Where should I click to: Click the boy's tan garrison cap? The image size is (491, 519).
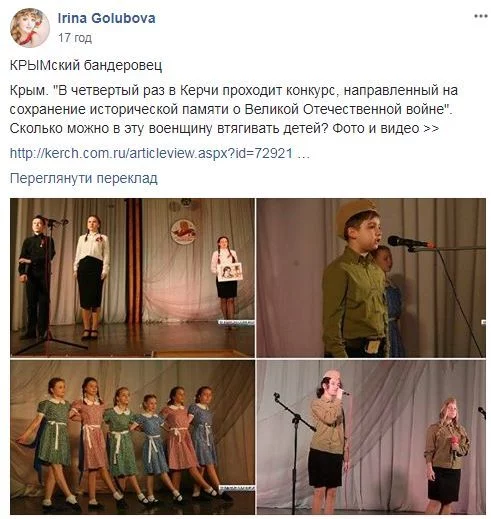[357, 215]
